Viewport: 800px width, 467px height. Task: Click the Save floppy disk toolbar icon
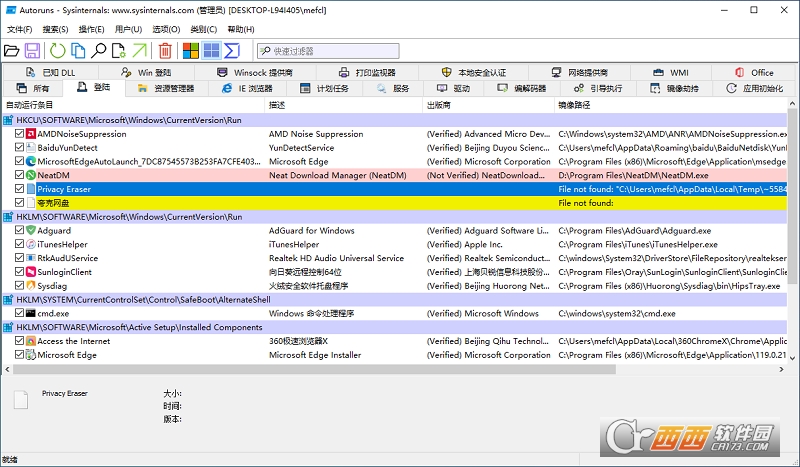tap(32, 51)
